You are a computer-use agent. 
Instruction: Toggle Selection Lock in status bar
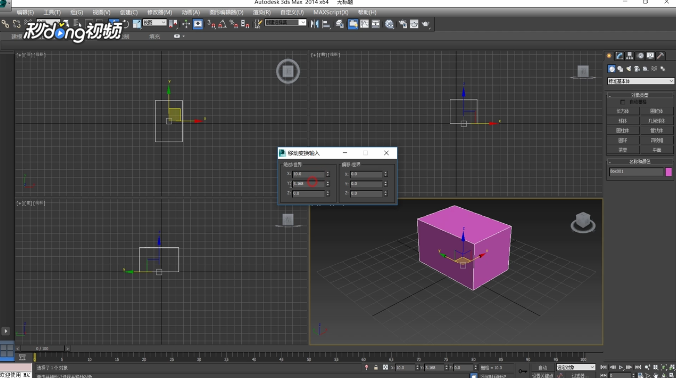376,367
